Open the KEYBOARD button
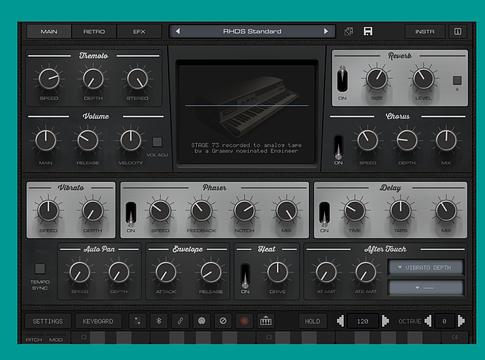This screenshot has width=485, height=360. click(x=98, y=321)
